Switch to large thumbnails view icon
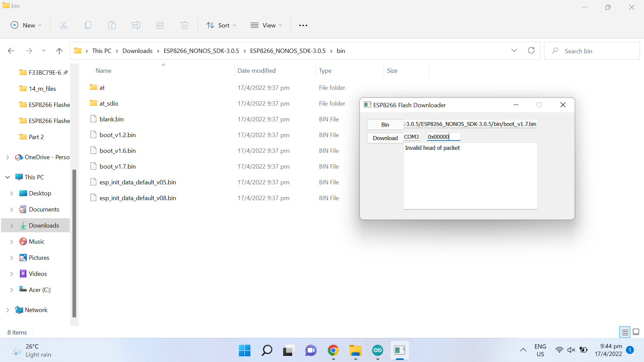The width and height of the screenshot is (644, 362). tap(636, 332)
